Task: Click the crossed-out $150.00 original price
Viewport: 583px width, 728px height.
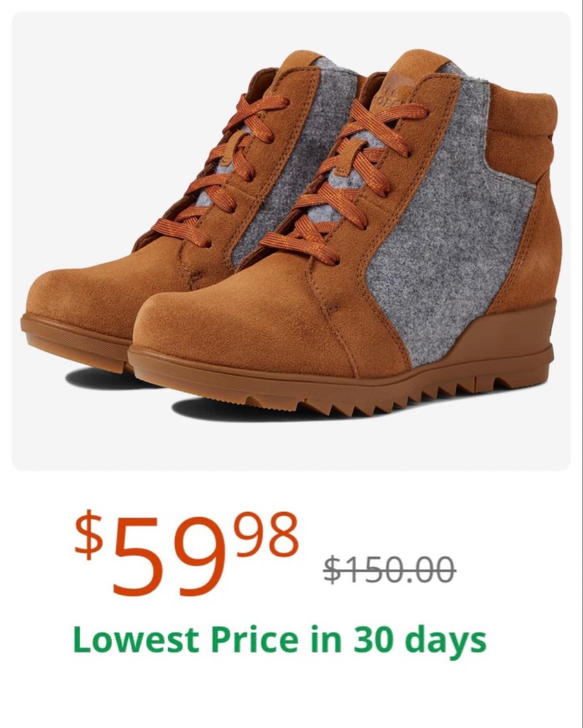Action: point(390,569)
